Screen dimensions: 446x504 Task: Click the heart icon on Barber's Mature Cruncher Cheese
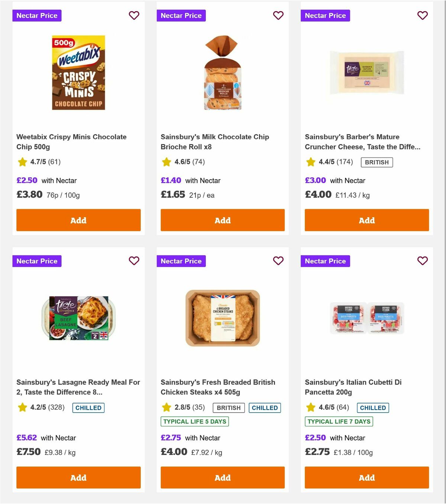[422, 16]
